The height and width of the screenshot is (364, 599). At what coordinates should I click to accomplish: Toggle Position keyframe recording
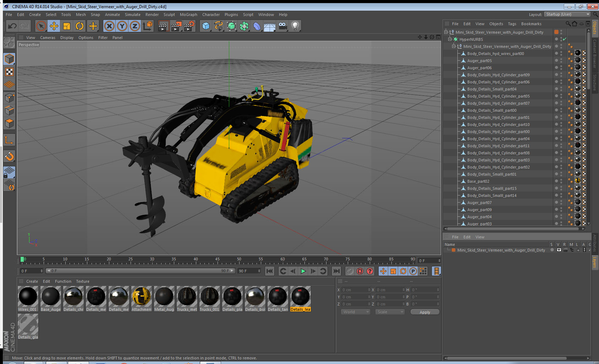(x=383, y=271)
